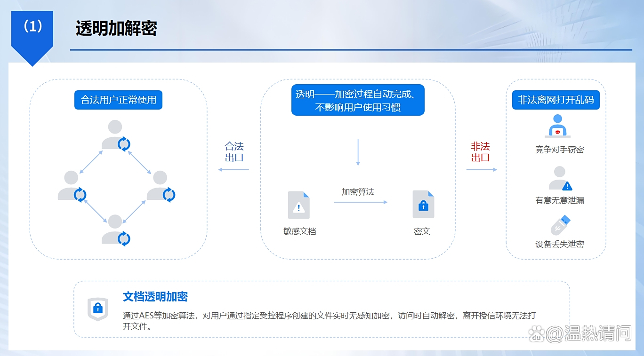Click the 合法用户正常使用 header label
Image resolution: width=644 pixels, height=356 pixels.
pos(118,100)
